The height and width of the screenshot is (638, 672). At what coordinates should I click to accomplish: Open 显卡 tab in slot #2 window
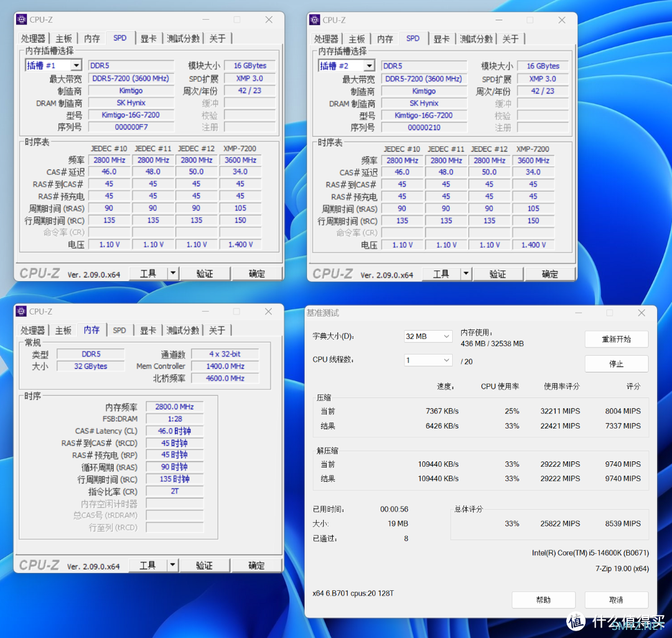441,39
